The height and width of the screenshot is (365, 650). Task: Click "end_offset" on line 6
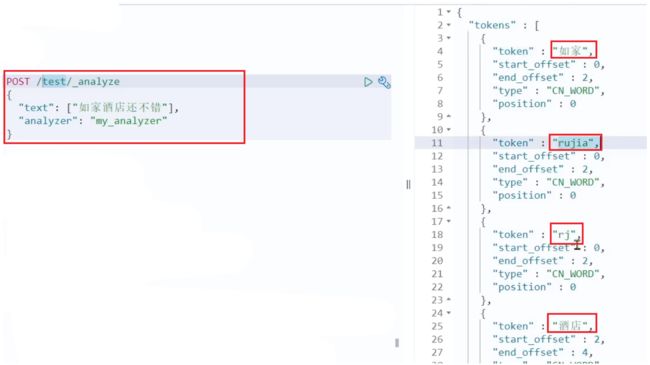click(528, 78)
